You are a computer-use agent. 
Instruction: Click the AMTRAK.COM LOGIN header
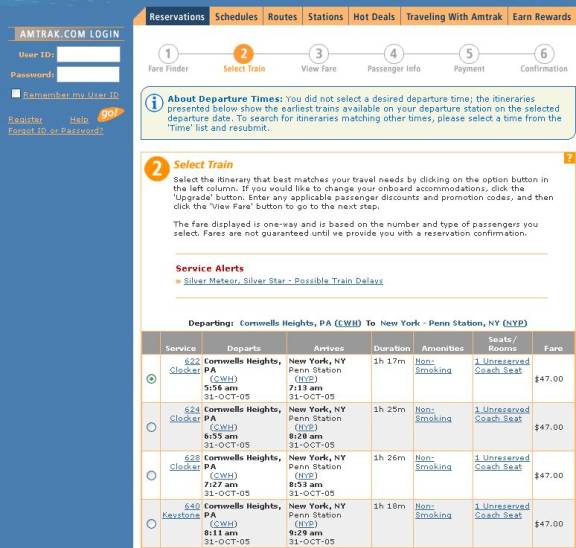tap(69, 34)
